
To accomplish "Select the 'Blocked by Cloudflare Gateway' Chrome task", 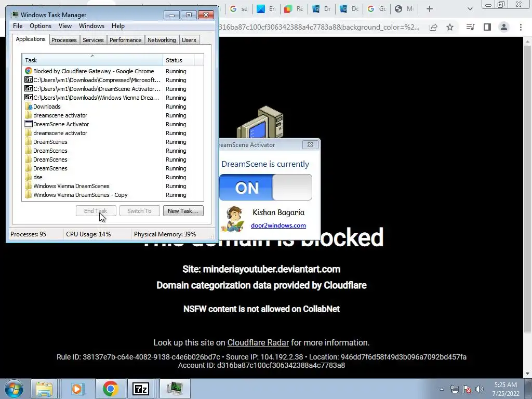I will (113, 71).
